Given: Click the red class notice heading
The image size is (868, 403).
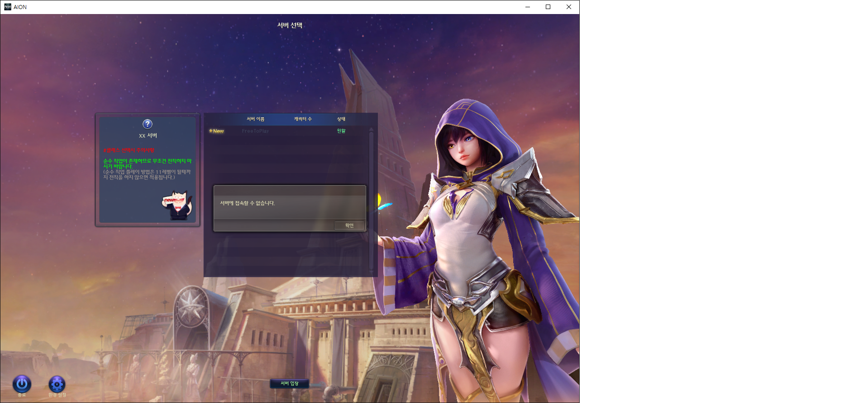Looking at the screenshot, I should (129, 150).
